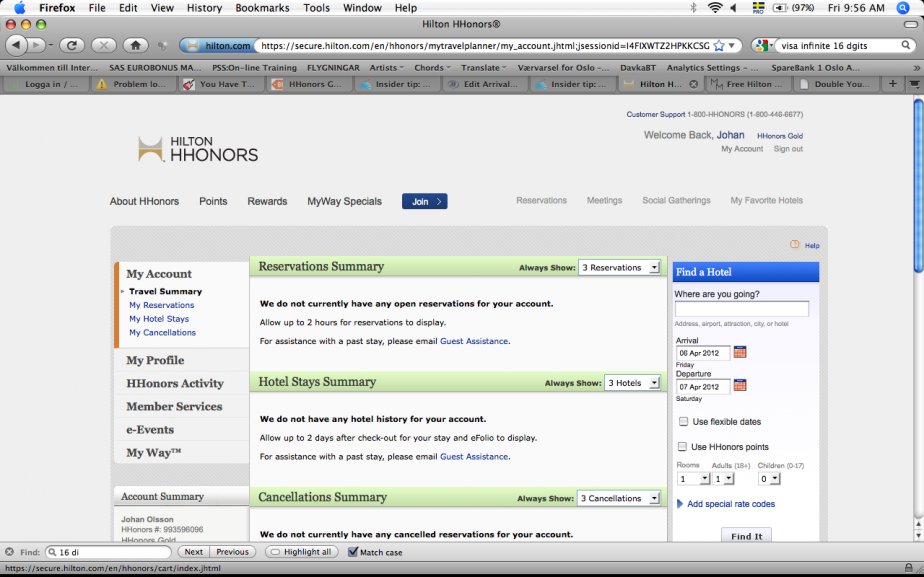
Task: Find the next match with Next
Action: 193,552
